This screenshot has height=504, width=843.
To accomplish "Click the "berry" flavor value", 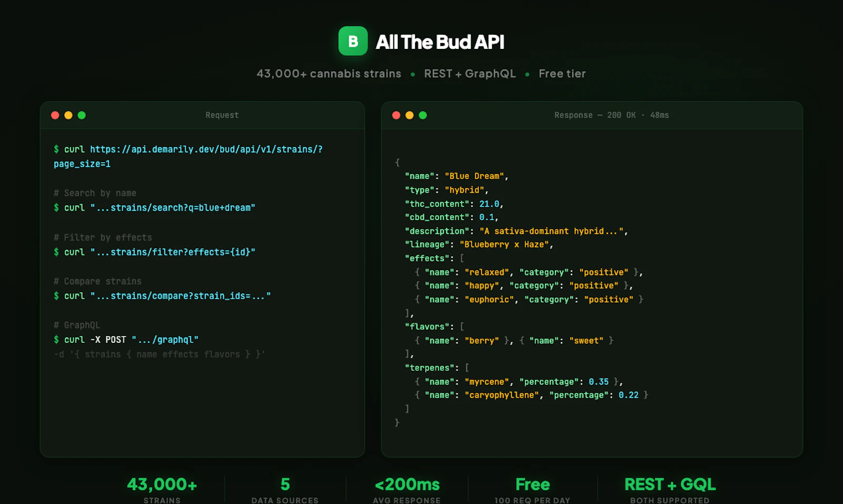I will click(x=482, y=341).
